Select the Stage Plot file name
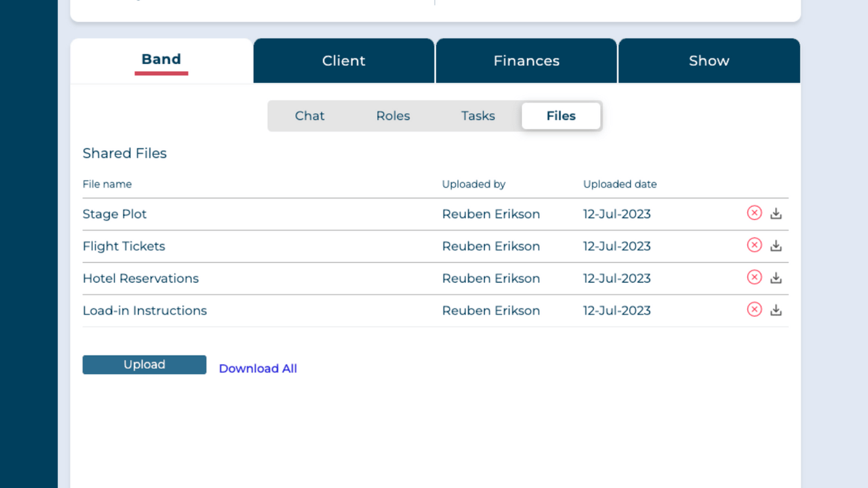 [x=115, y=214]
